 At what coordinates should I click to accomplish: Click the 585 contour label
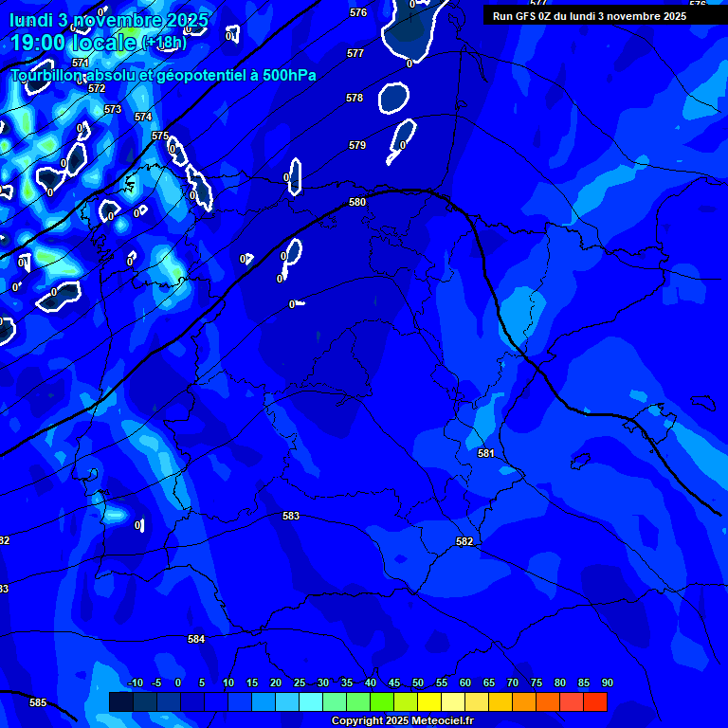(38, 702)
